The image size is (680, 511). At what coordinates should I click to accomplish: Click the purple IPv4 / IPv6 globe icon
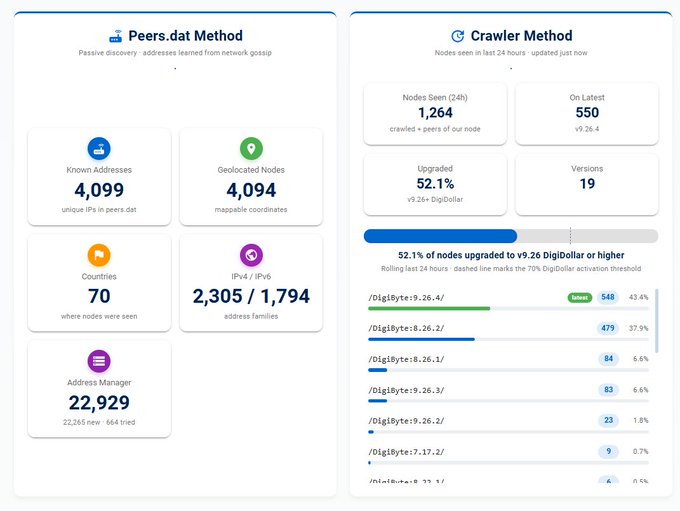pyautogui.click(x=251, y=255)
